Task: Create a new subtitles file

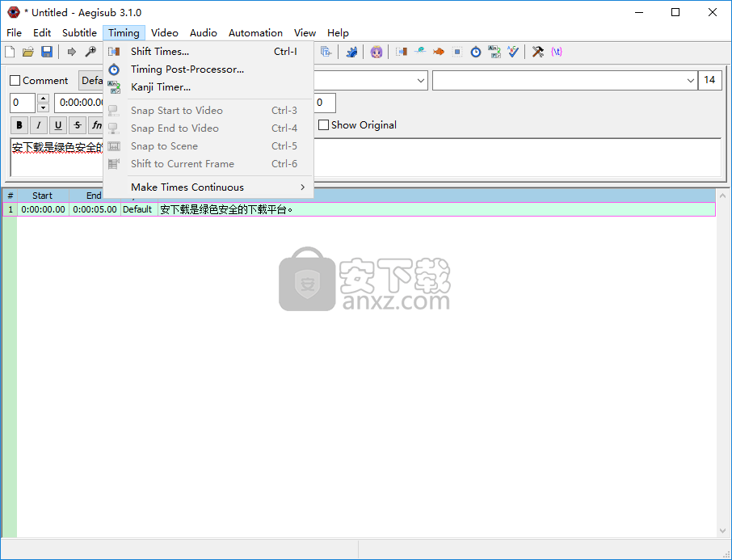Action: click(10, 52)
